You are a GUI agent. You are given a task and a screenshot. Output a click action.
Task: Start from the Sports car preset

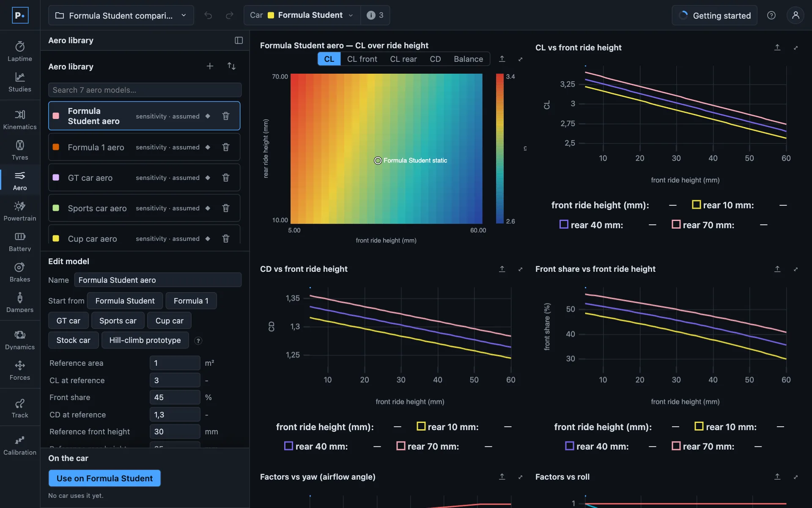point(118,320)
